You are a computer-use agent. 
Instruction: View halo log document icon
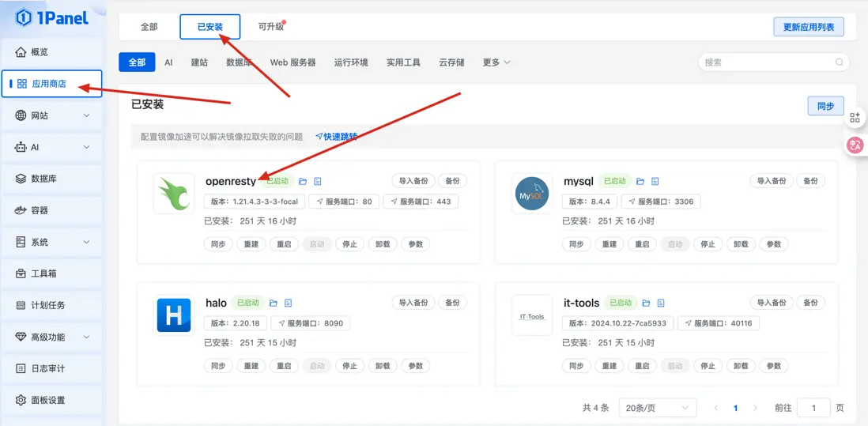(289, 303)
